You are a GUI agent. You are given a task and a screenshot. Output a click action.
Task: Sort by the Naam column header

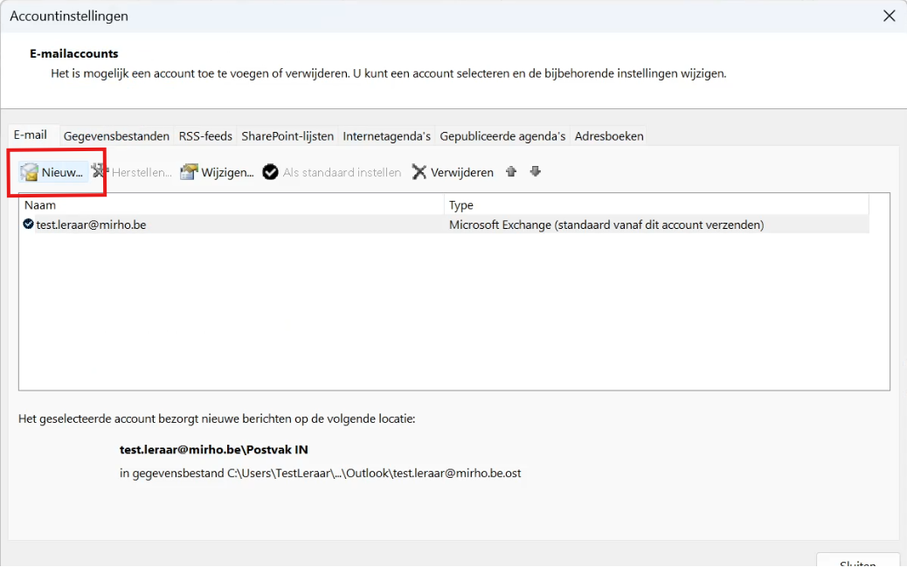231,205
